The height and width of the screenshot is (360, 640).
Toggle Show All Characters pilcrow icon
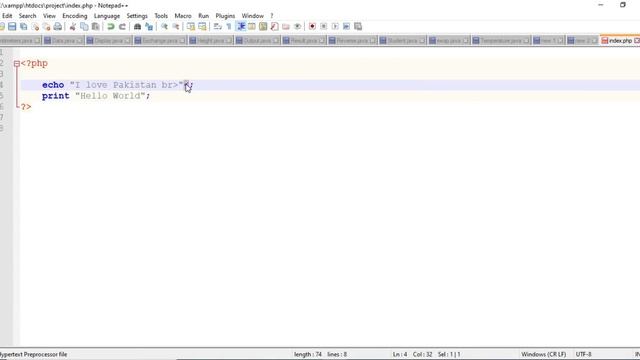point(229,27)
